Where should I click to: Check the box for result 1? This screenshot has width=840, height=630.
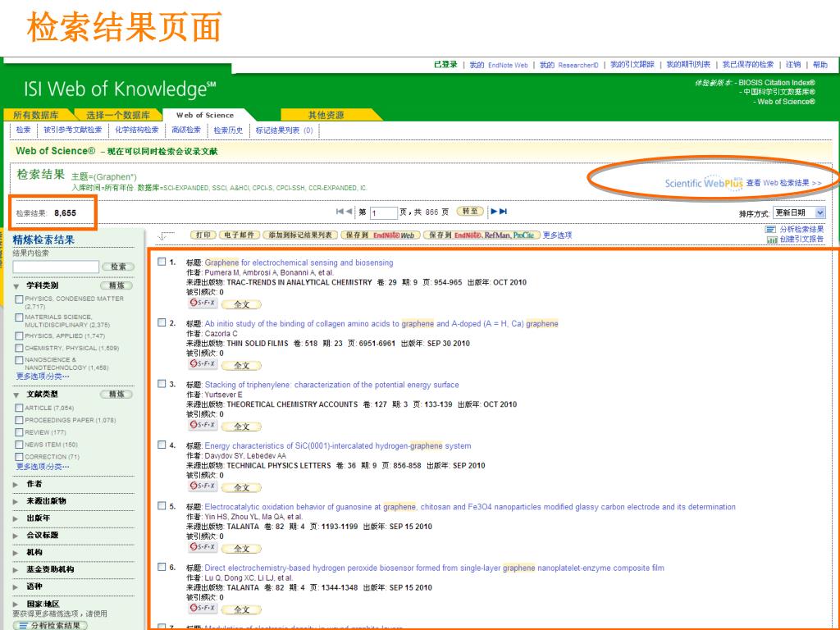pyautogui.click(x=162, y=262)
